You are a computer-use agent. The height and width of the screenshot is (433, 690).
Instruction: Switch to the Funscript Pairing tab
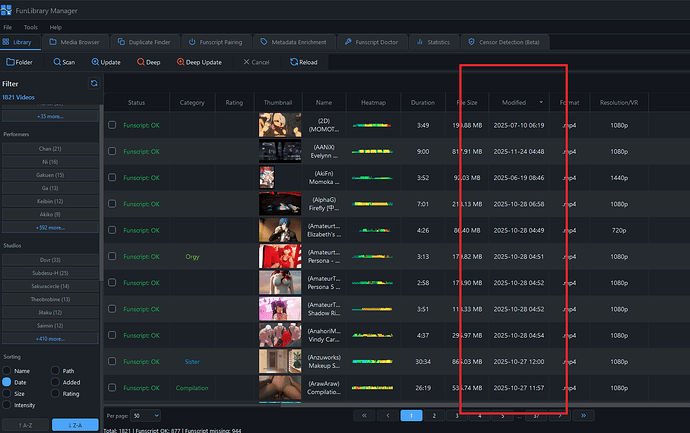(x=216, y=42)
